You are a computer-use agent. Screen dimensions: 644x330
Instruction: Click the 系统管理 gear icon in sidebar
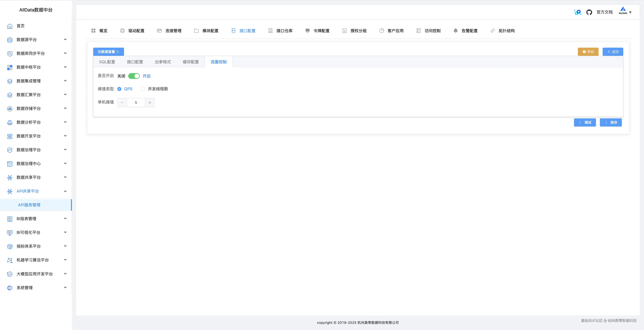(x=10, y=288)
